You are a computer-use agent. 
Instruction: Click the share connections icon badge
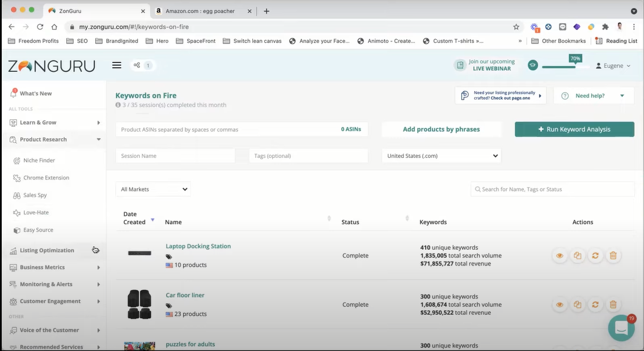pyautogui.click(x=142, y=65)
